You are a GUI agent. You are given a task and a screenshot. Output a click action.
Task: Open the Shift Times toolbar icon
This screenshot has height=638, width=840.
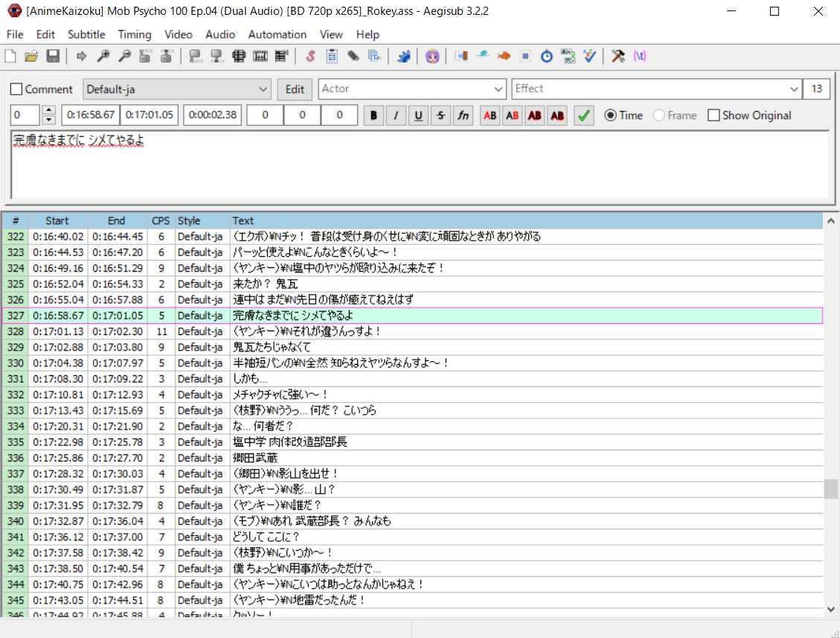click(461, 56)
